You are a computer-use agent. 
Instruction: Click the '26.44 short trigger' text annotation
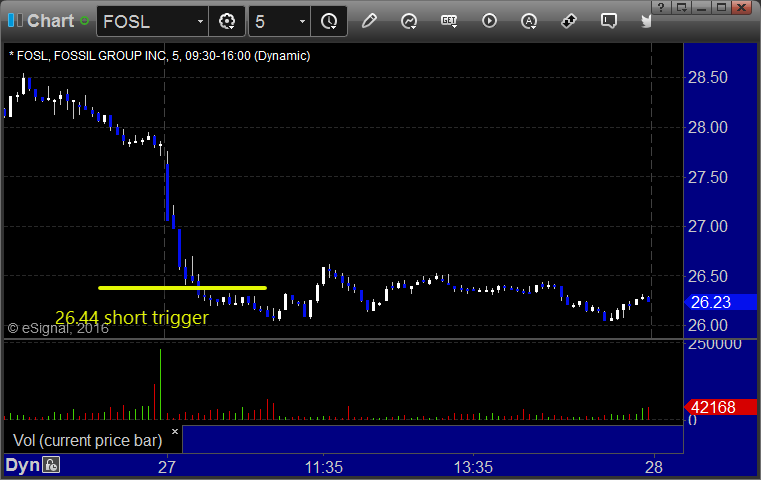132,318
